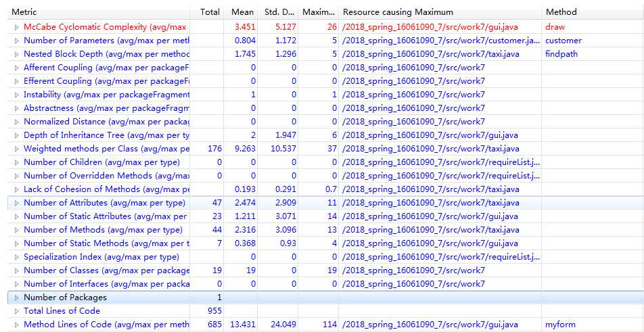This screenshot has width=644, height=332.
Task: Expand the Number of Interfaces row
Action: pyautogui.click(x=16, y=284)
